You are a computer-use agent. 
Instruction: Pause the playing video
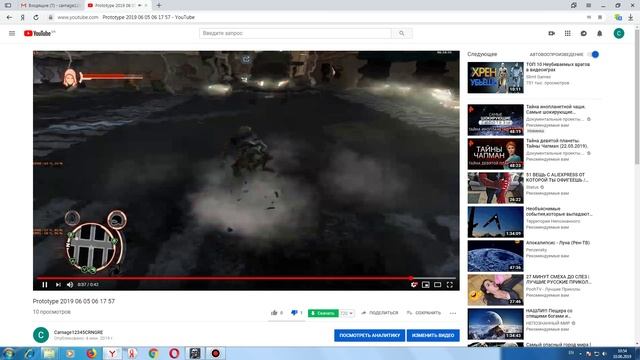(x=45, y=284)
